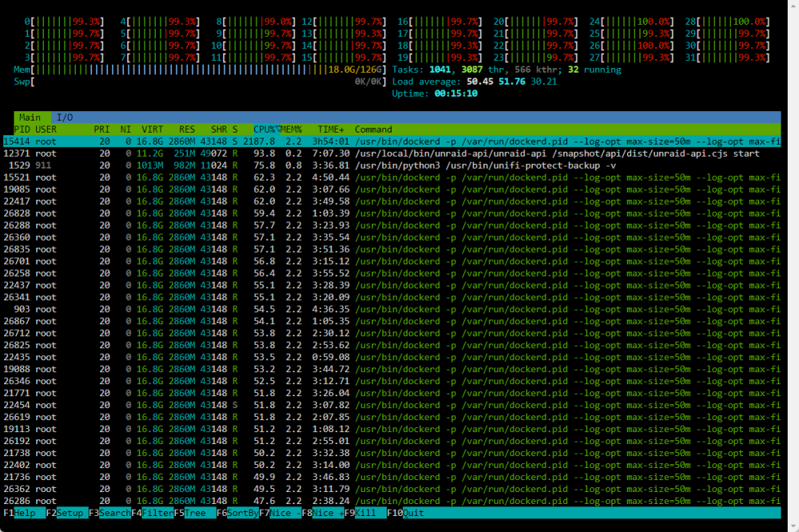Select the unifi-protect-backup process PID 1529
The width and height of the screenshot is (799, 532).
[392, 165]
